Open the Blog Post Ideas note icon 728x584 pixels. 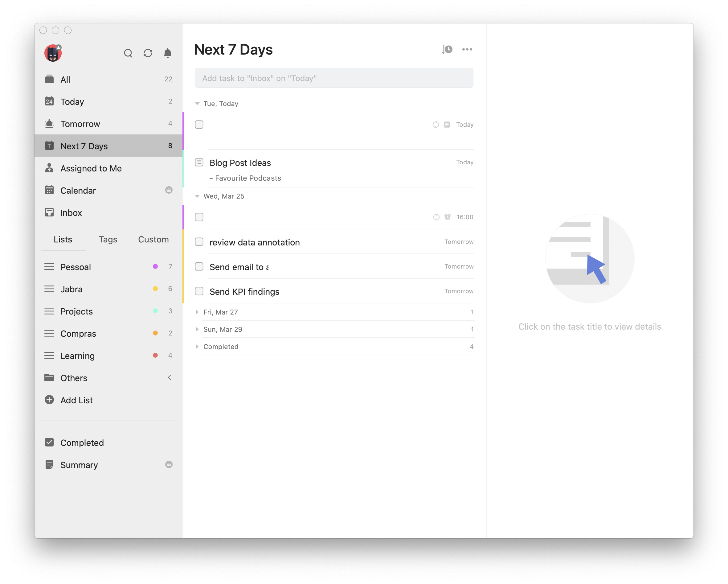(199, 162)
